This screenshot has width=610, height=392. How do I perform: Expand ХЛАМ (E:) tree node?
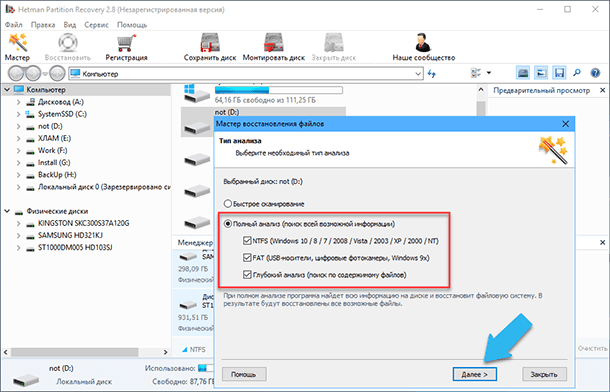[x=18, y=138]
